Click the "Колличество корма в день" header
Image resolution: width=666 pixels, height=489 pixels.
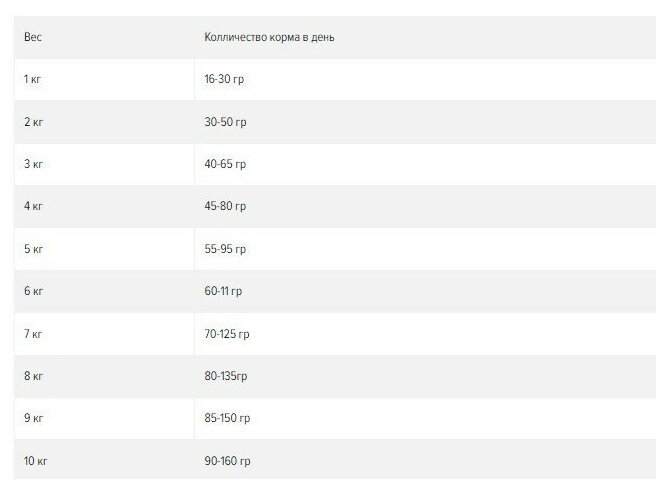coord(275,37)
